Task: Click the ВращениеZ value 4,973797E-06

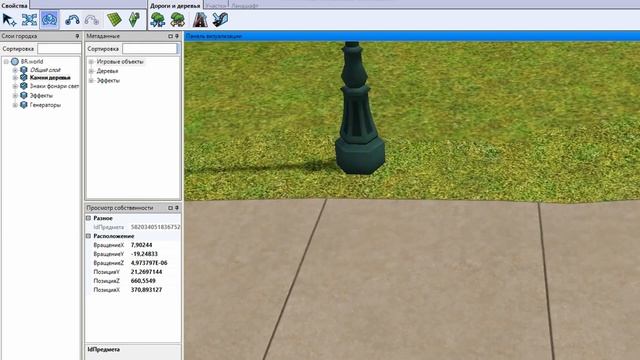Action: click(x=149, y=263)
